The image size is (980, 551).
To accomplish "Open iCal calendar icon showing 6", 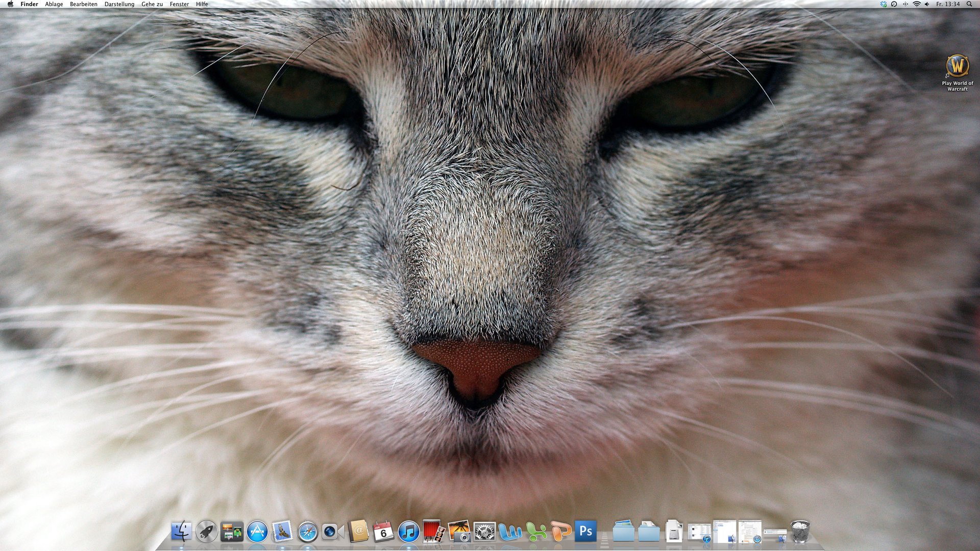I will coord(383,532).
